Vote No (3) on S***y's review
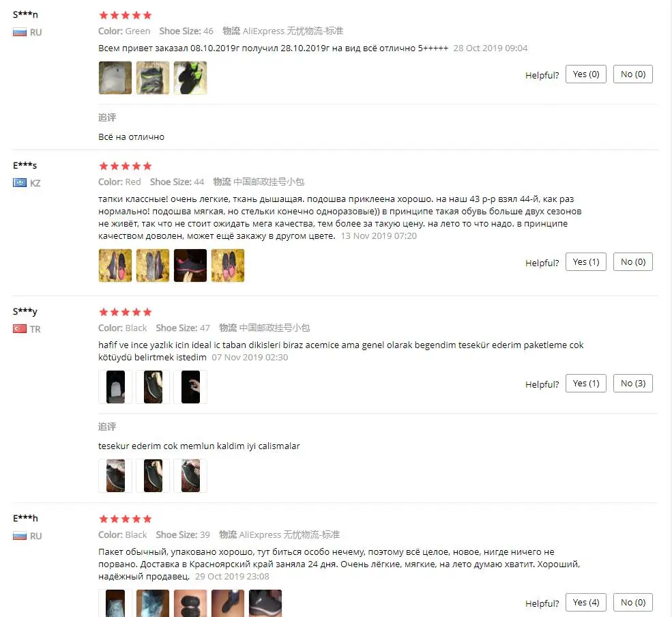Viewport: 672px width, 617px height. [x=633, y=384]
